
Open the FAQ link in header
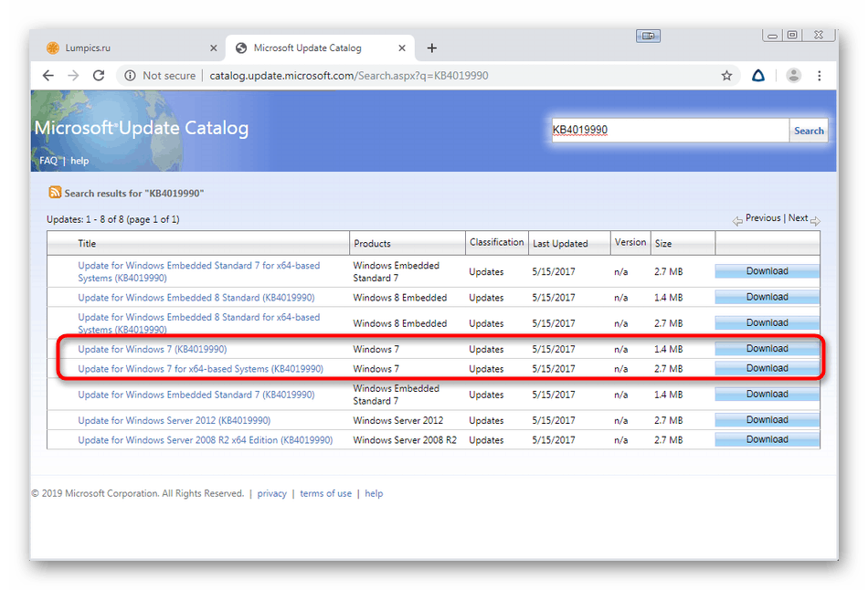[x=48, y=161]
